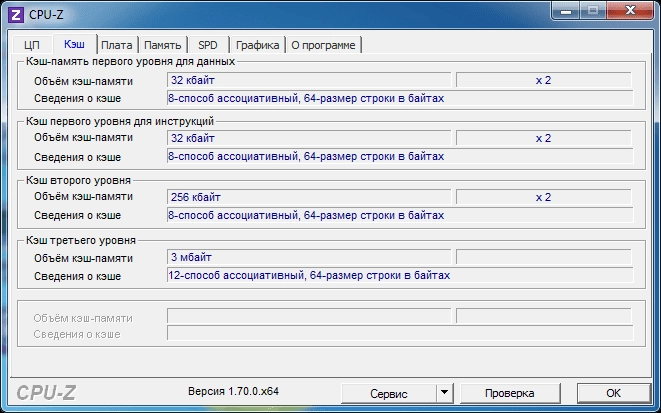This screenshot has width=661, height=413.
Task: Click group title Кэш первого уровня для инструкций
Action: [120, 121]
